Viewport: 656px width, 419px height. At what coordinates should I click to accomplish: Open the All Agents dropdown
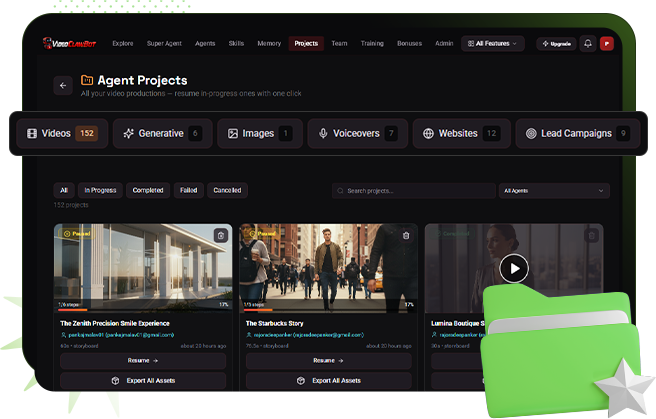tap(554, 191)
